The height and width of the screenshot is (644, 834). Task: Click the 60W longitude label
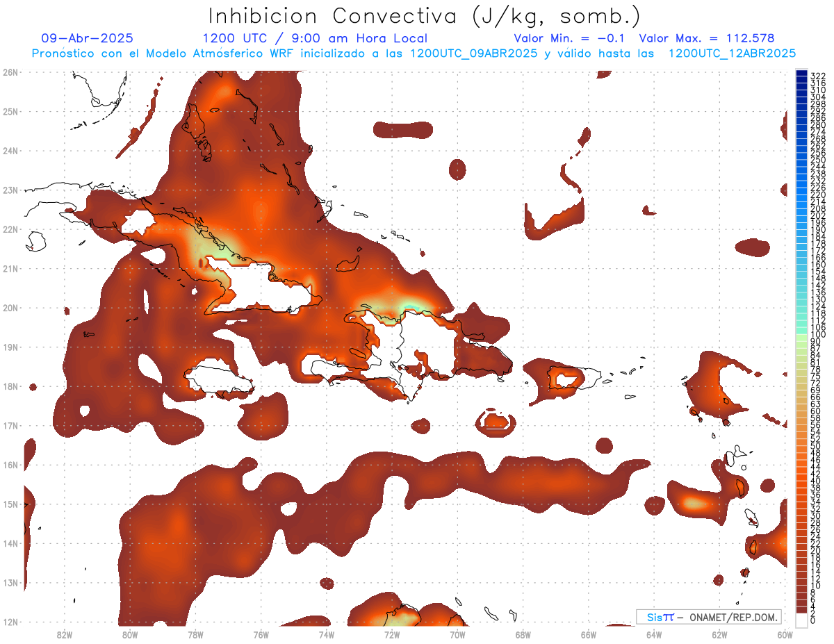pos(785,634)
